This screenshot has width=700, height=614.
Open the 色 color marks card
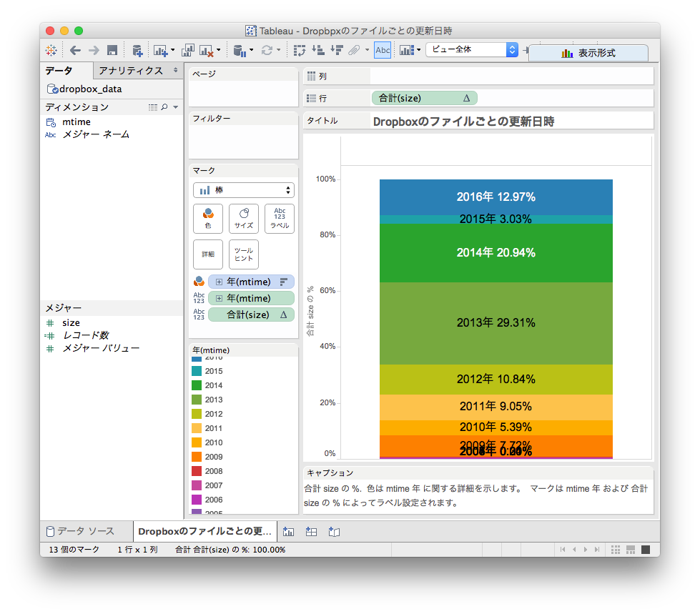[208, 219]
